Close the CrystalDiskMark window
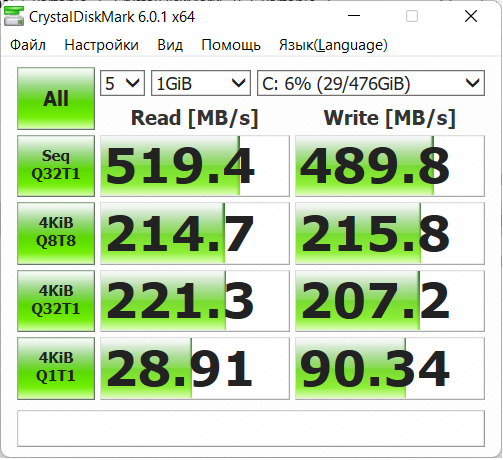The height and width of the screenshot is (460, 503). point(471,16)
